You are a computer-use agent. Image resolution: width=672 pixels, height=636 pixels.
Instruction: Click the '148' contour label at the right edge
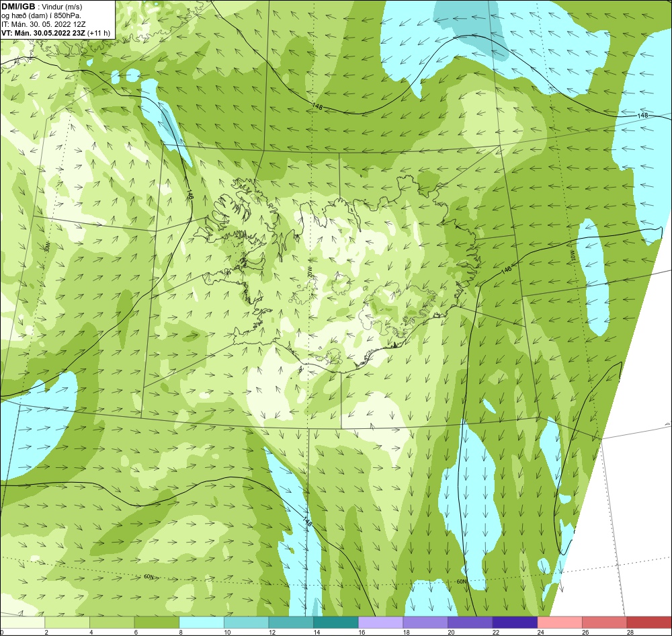[642, 116]
